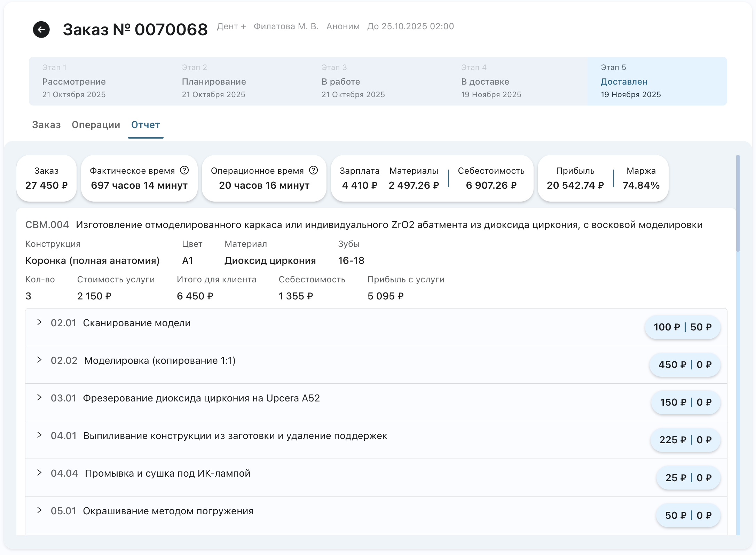
Task: Expand the 02.02 Моделировка operation row
Action: pyautogui.click(x=40, y=360)
